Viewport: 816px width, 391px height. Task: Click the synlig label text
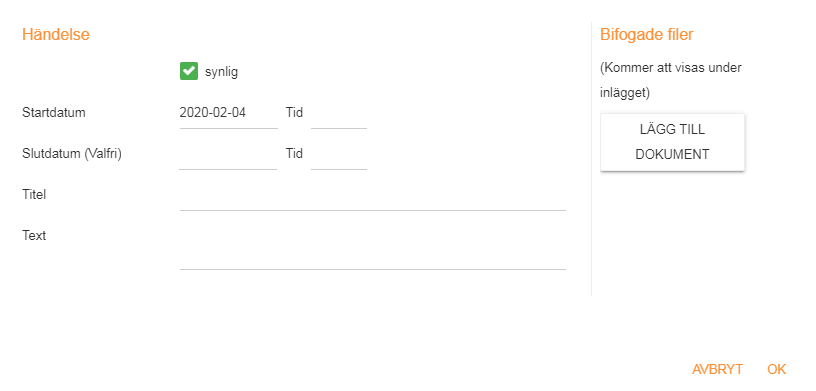pyautogui.click(x=221, y=72)
